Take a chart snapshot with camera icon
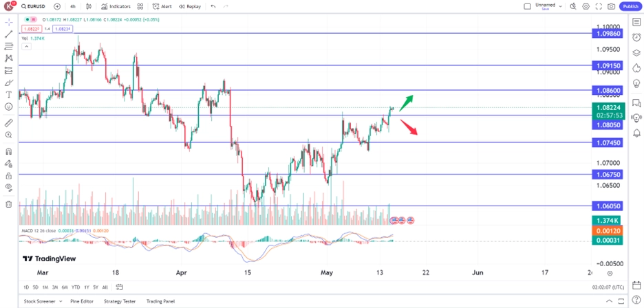This screenshot has width=644, height=308. point(612,7)
